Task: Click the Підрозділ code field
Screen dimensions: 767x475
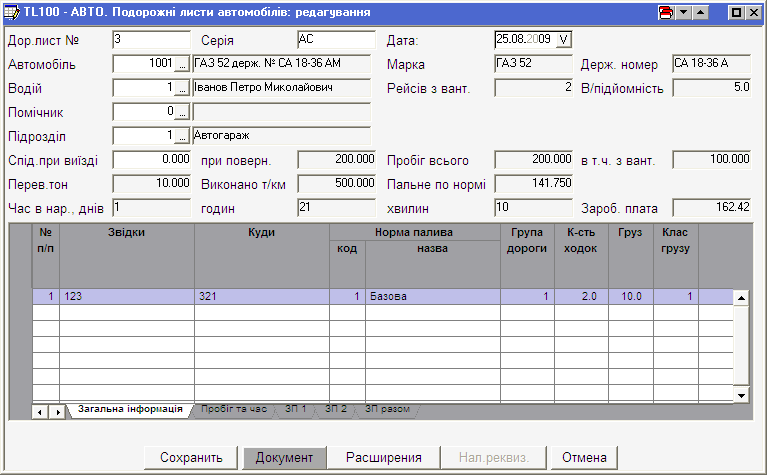Action: coord(144,136)
